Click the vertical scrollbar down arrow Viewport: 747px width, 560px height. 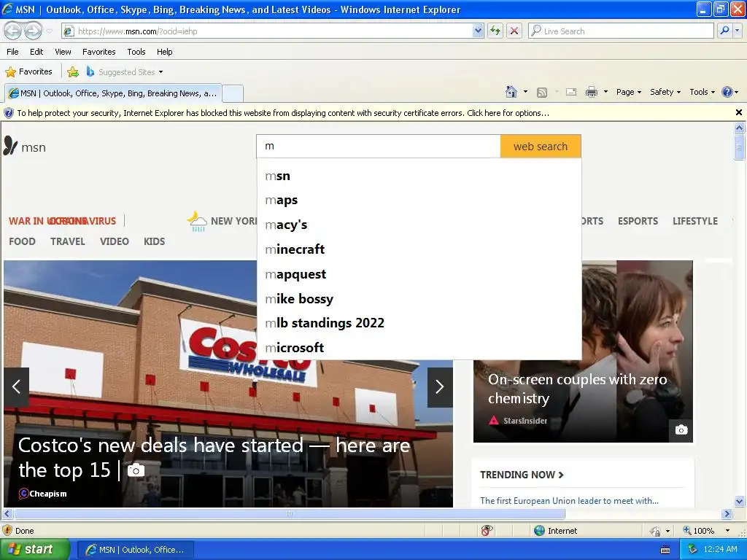coord(739,501)
